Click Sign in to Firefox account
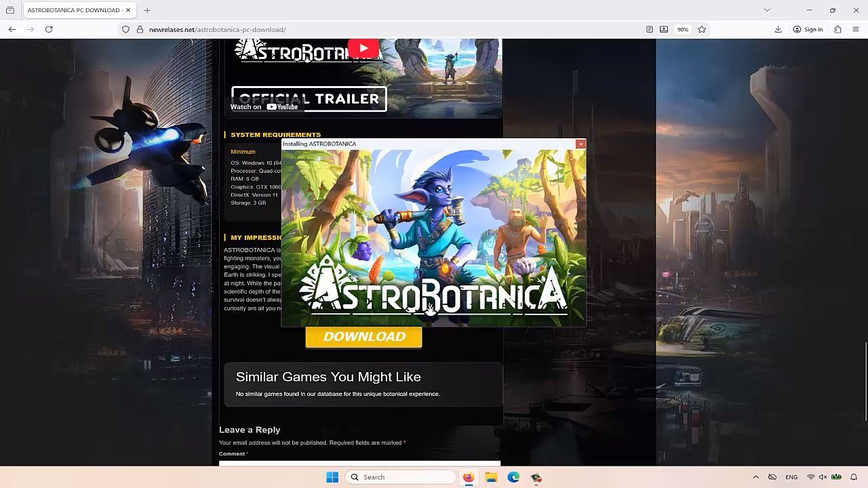Image resolution: width=868 pixels, height=488 pixels. pos(808,29)
